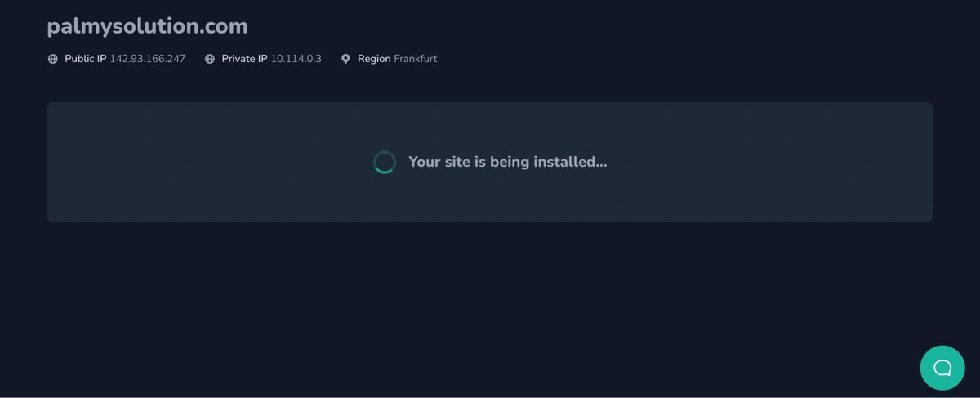Select the palmysolution.com site title

pos(148,26)
